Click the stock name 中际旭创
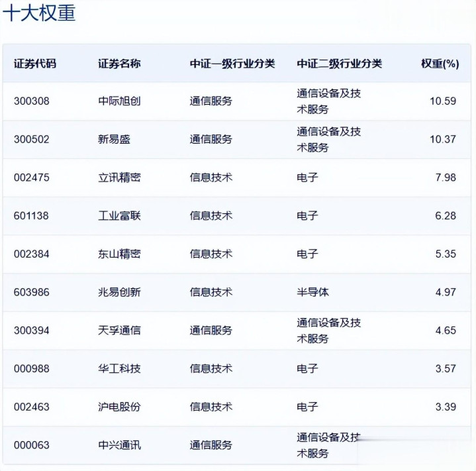The height and width of the screenshot is (471, 476). tap(119, 101)
